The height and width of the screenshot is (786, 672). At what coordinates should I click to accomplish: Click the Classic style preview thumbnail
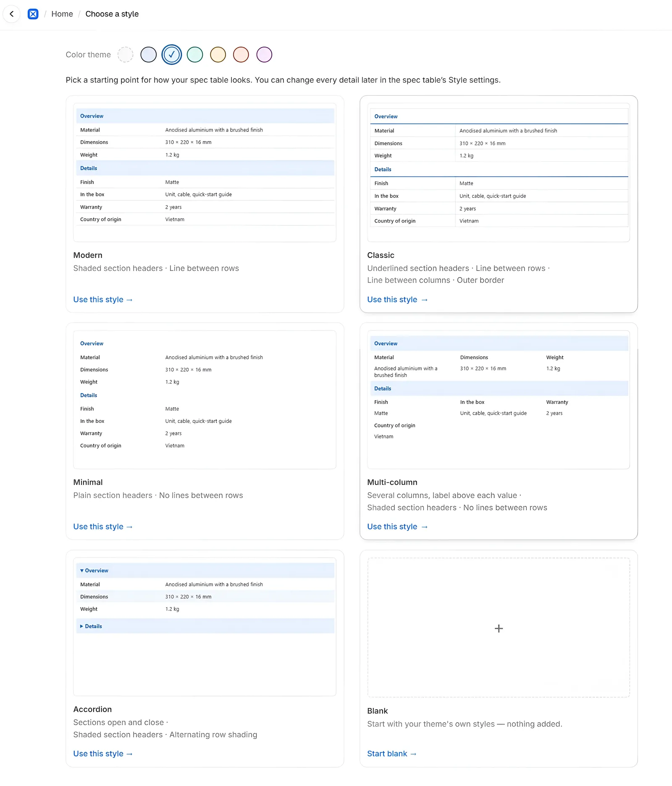click(x=499, y=172)
